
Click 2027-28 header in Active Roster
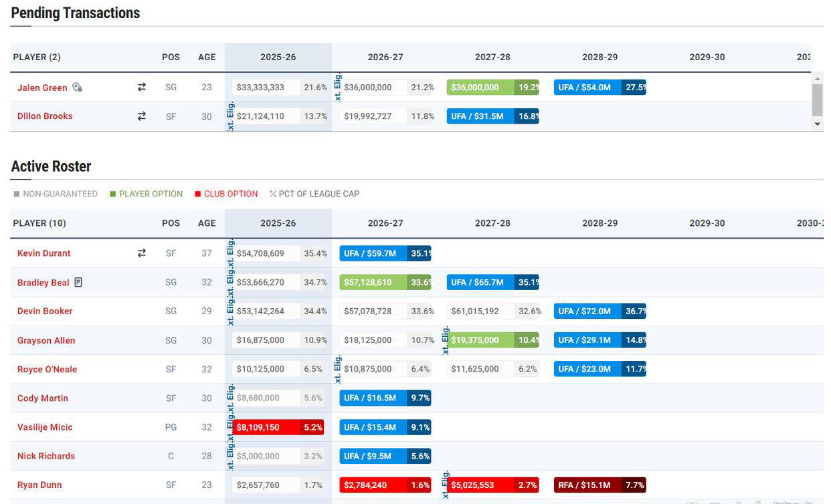click(492, 223)
